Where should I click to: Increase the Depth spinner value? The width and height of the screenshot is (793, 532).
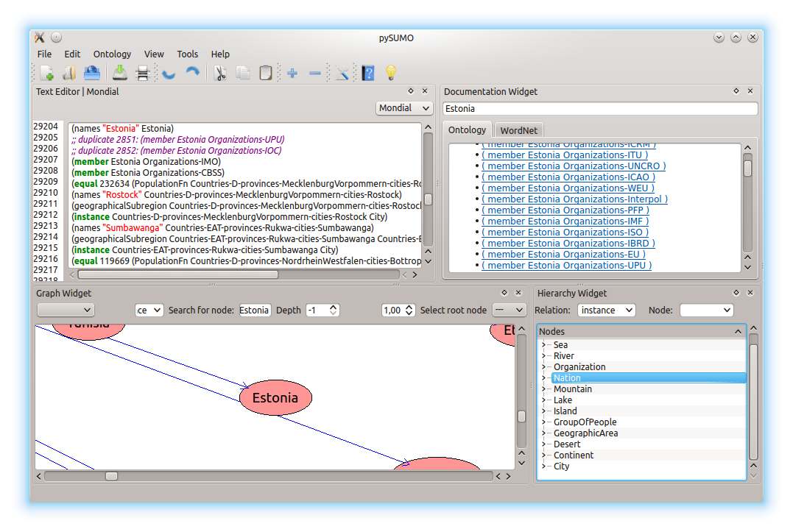point(334,308)
